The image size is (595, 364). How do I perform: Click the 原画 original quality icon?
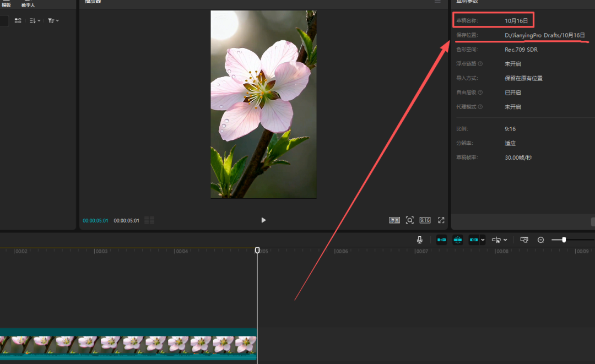pos(394,220)
